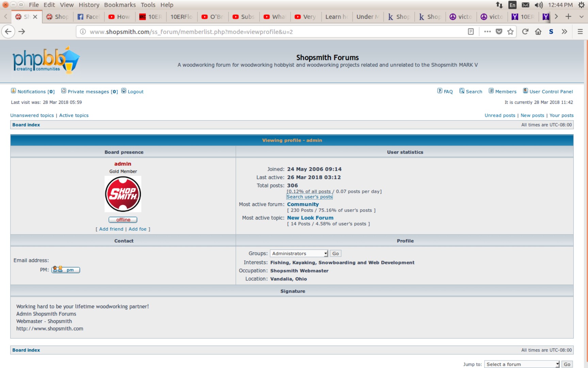Open mail indicator in system tray

[x=525, y=5]
